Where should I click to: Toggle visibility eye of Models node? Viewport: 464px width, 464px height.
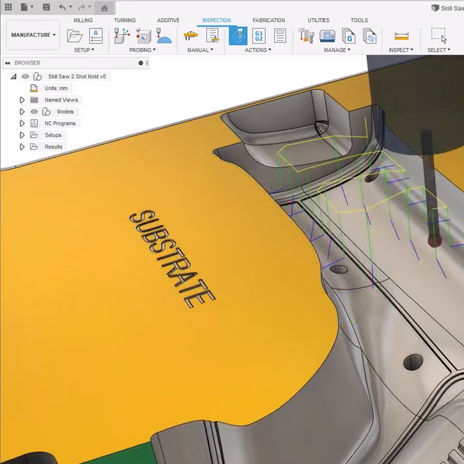click(x=34, y=112)
